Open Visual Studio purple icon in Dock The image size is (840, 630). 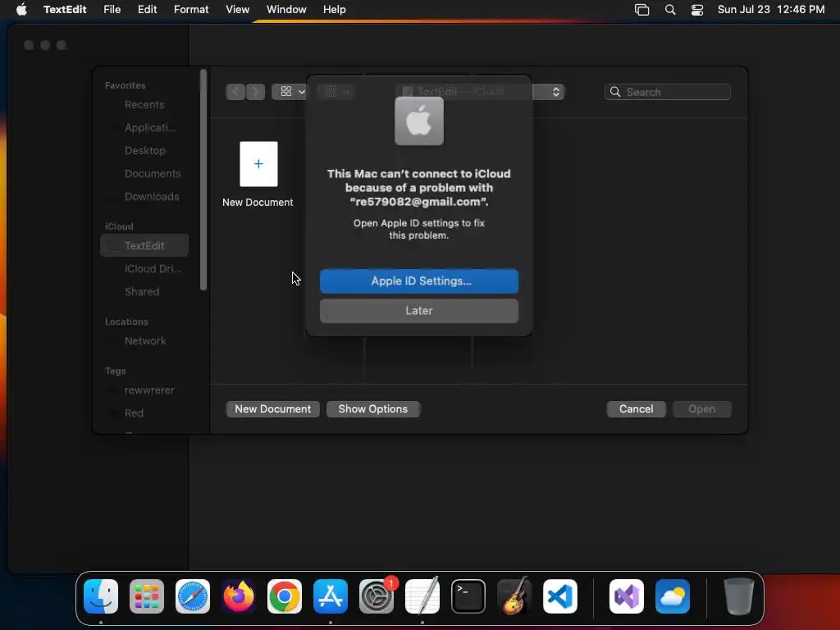tap(627, 596)
